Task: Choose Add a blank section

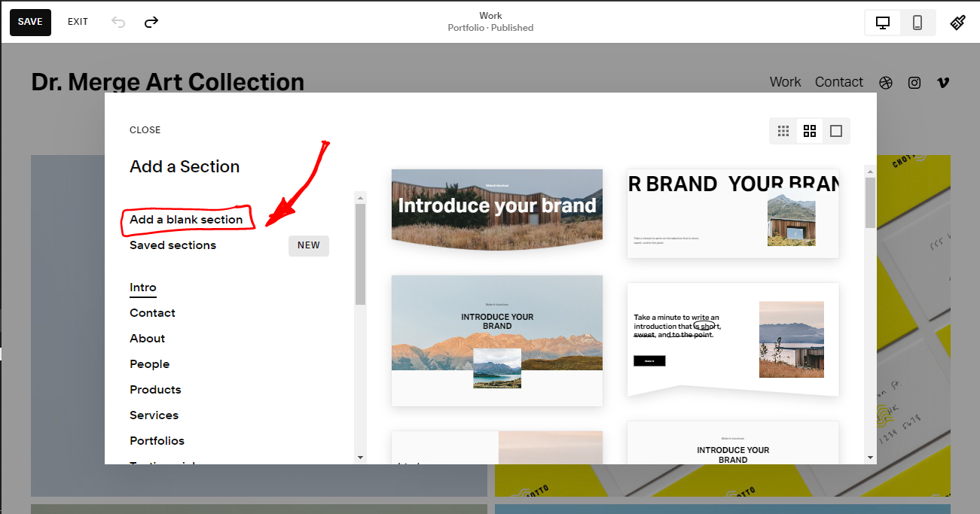Action: click(186, 220)
